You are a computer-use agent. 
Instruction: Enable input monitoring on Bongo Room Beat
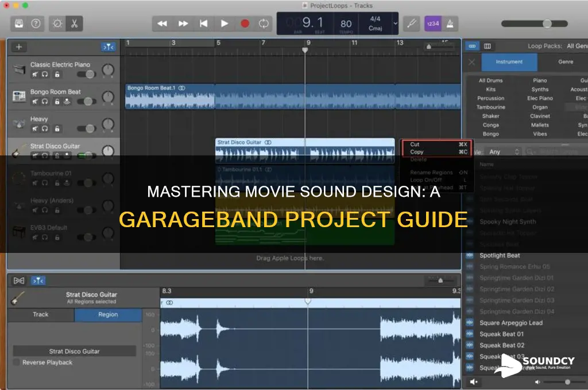coord(67,102)
